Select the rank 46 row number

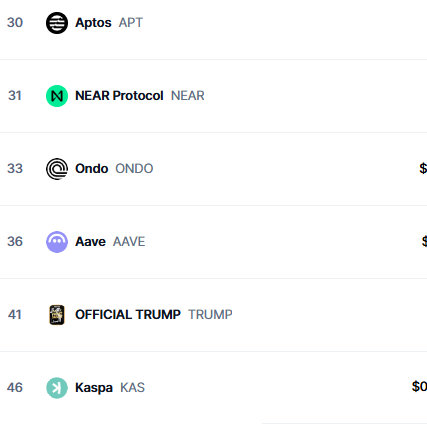click(15, 388)
